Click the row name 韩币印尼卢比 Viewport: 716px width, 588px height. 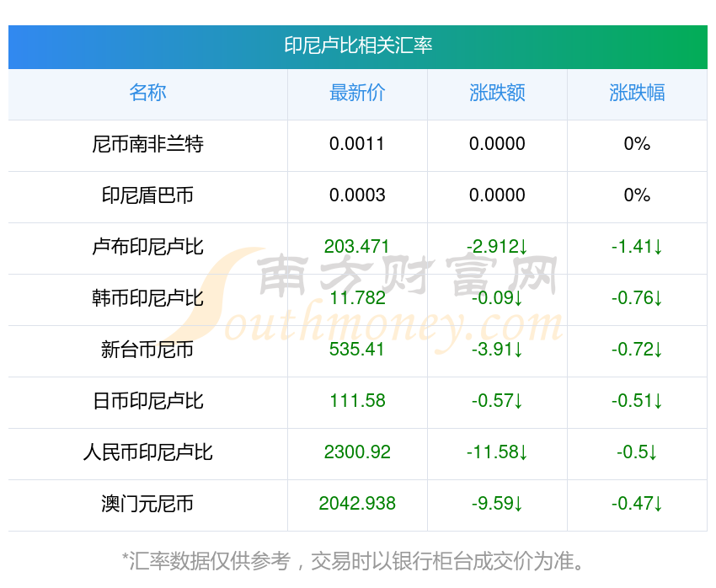(147, 298)
